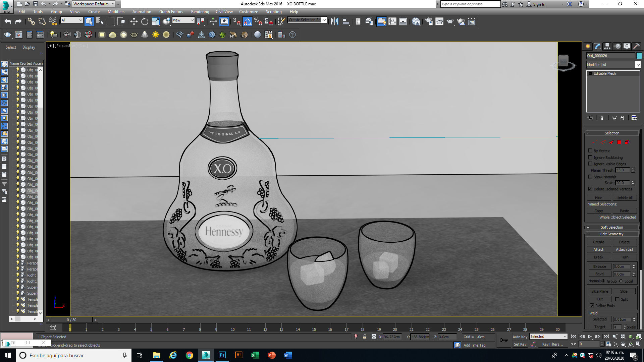Screen dimensions: 644x362
Task: Click the cone primitive icon
Action: pyautogui.click(x=145, y=35)
